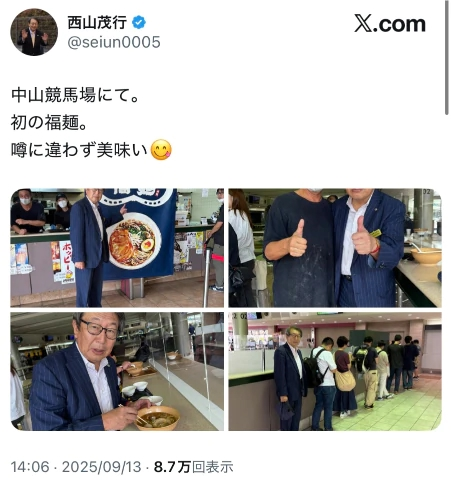This screenshot has width=451, height=480.
Task: Open the ramen banner photo thumbnail
Action: pyautogui.click(x=117, y=248)
